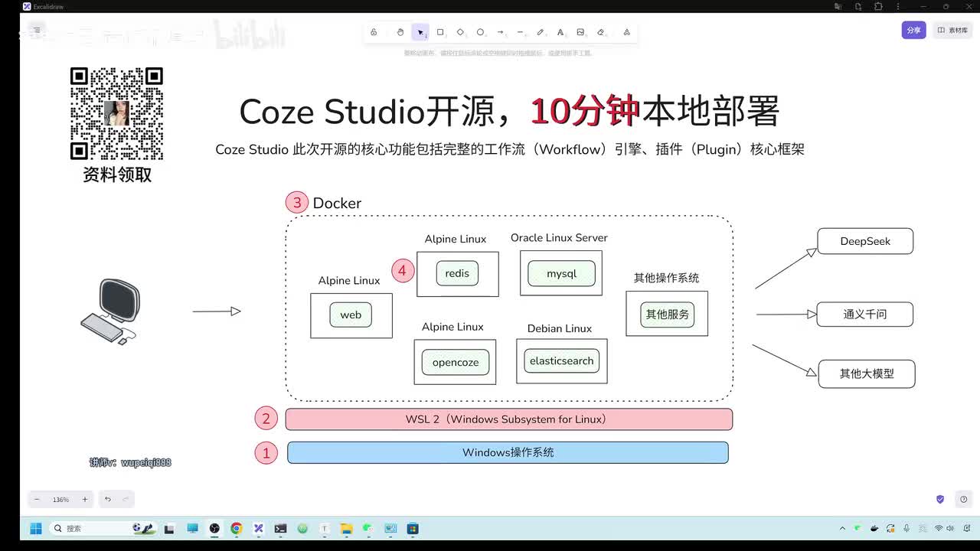Select the Pencil freedraw tool
980x551 pixels.
pos(541,32)
